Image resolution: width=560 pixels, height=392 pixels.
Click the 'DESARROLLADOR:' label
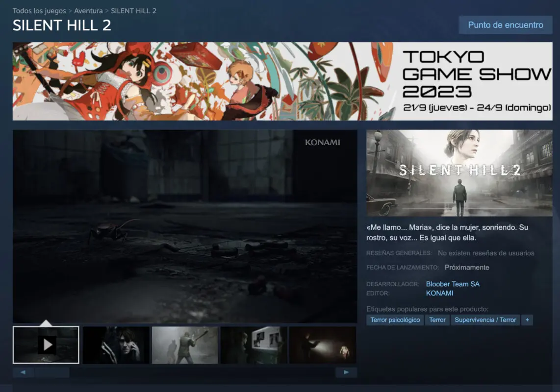393,284
